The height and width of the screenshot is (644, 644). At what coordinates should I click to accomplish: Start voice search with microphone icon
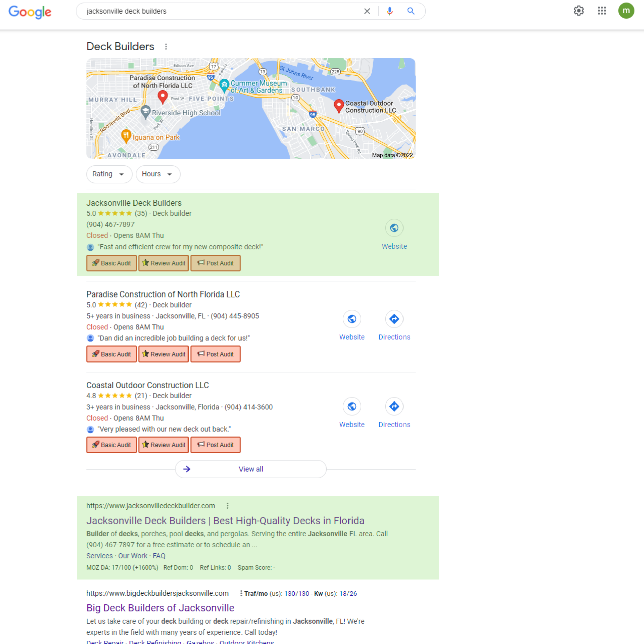[x=389, y=11]
